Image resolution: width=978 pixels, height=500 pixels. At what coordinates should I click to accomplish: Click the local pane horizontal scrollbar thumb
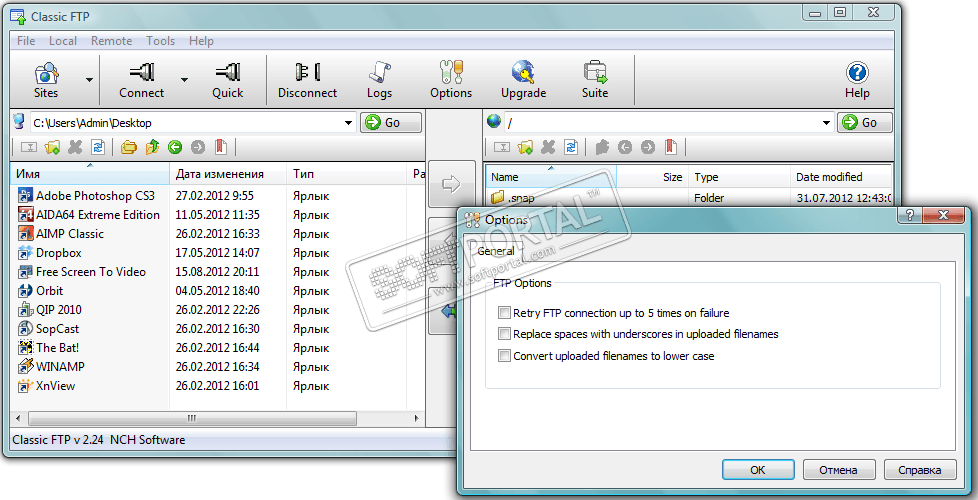click(x=192, y=418)
